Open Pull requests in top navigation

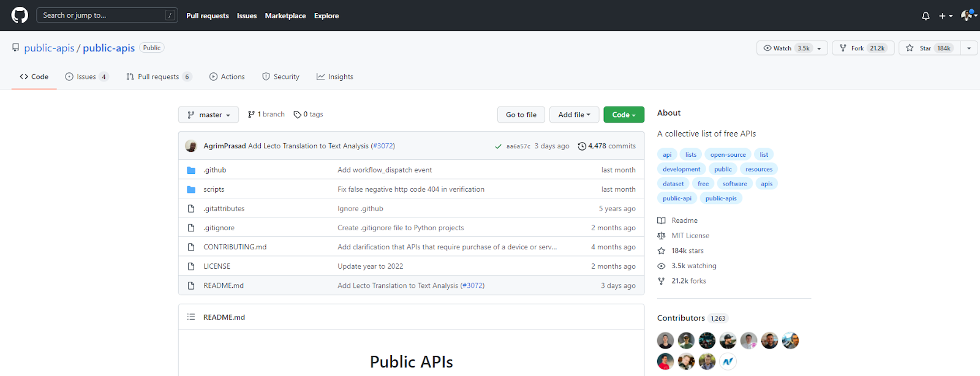[208, 16]
